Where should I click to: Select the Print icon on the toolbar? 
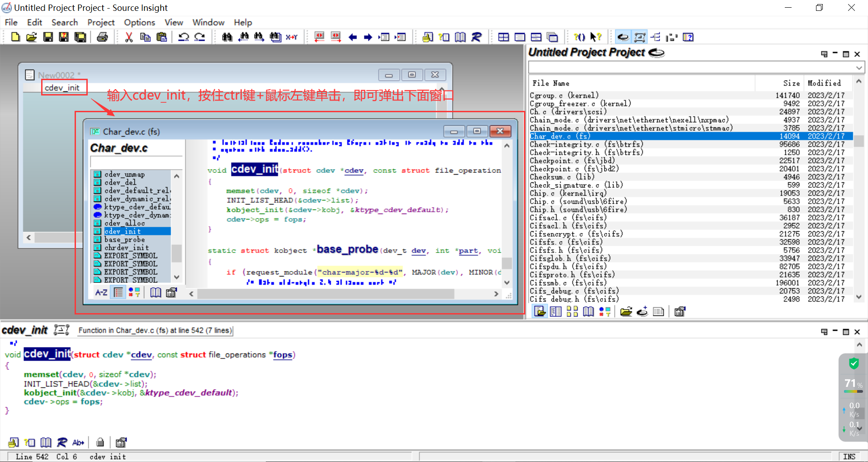tap(103, 37)
